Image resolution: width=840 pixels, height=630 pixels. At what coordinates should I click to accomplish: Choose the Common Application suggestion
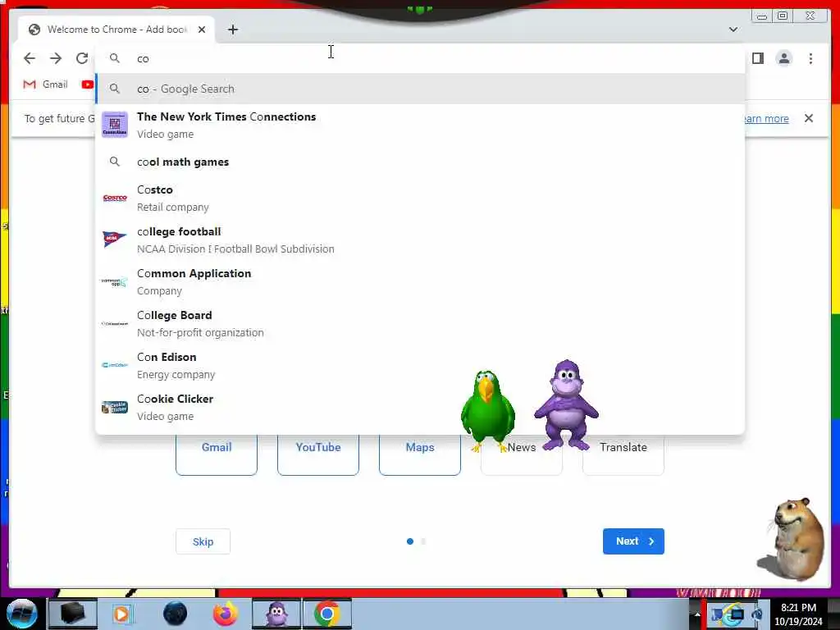tap(420, 282)
